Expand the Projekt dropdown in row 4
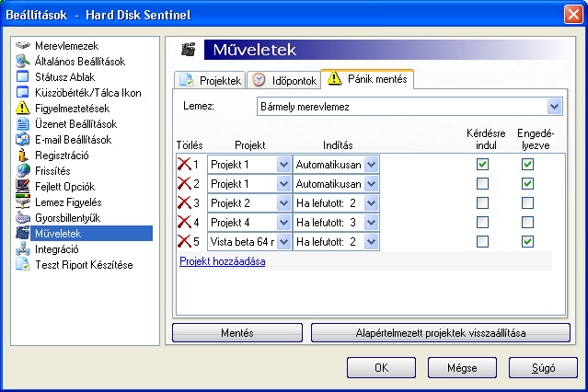The height and width of the screenshot is (392, 588). (283, 222)
